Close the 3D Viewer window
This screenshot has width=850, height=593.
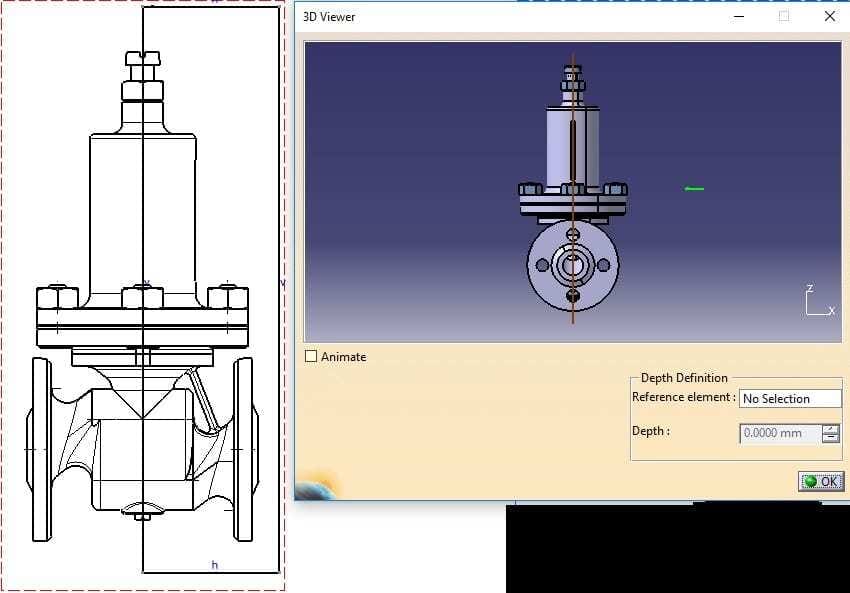coord(829,16)
